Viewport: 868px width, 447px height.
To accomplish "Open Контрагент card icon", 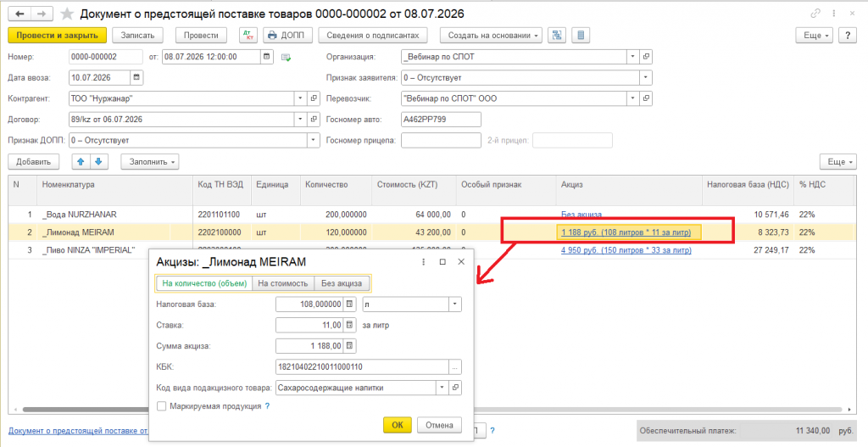I will pyautogui.click(x=314, y=98).
